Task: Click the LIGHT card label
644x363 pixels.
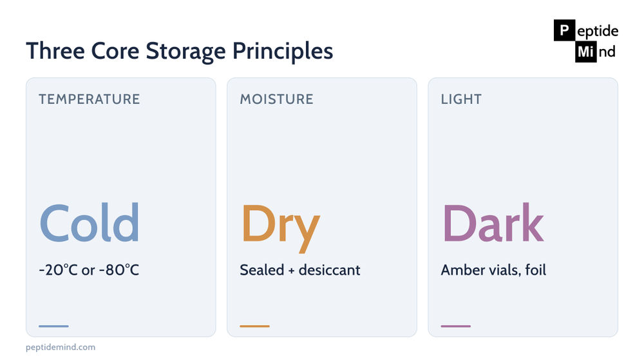Action: [x=461, y=99]
